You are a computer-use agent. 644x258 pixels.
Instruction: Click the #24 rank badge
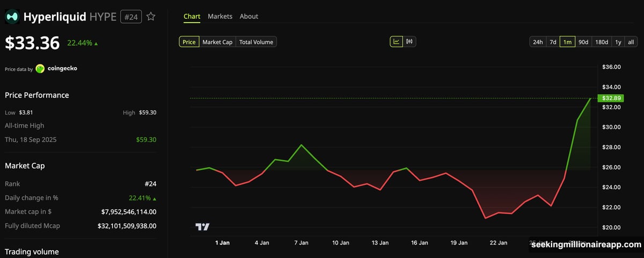130,17
